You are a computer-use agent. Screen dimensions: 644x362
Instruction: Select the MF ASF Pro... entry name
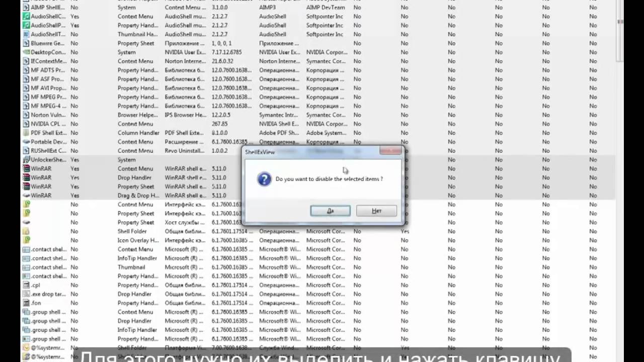pyautogui.click(x=47, y=79)
